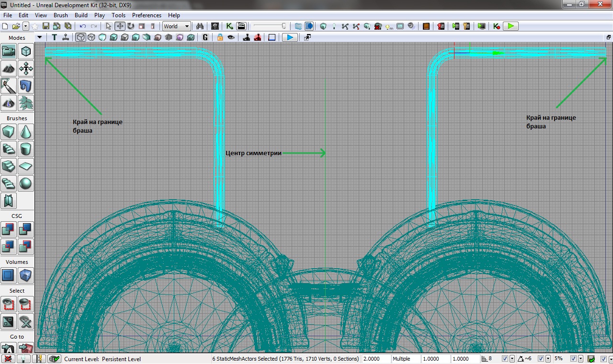The image size is (613, 364).
Task: Switch to Terrain editing mode
Action: tap(9, 68)
